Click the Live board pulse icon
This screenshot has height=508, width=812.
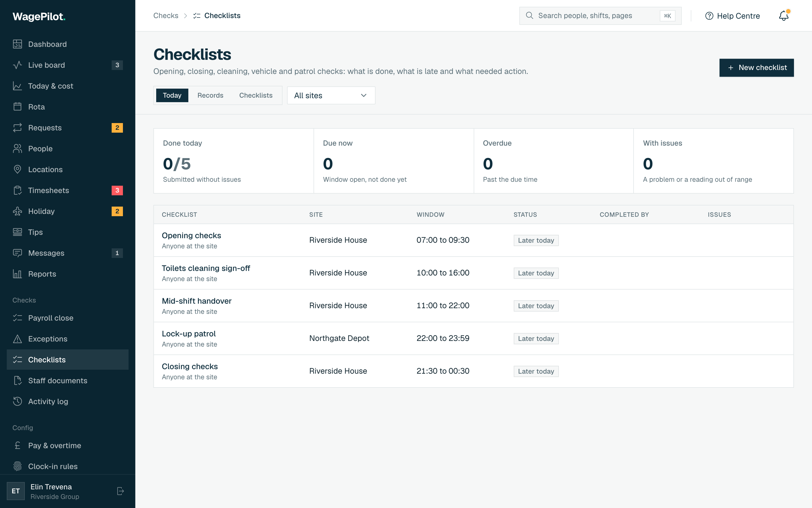coord(17,65)
